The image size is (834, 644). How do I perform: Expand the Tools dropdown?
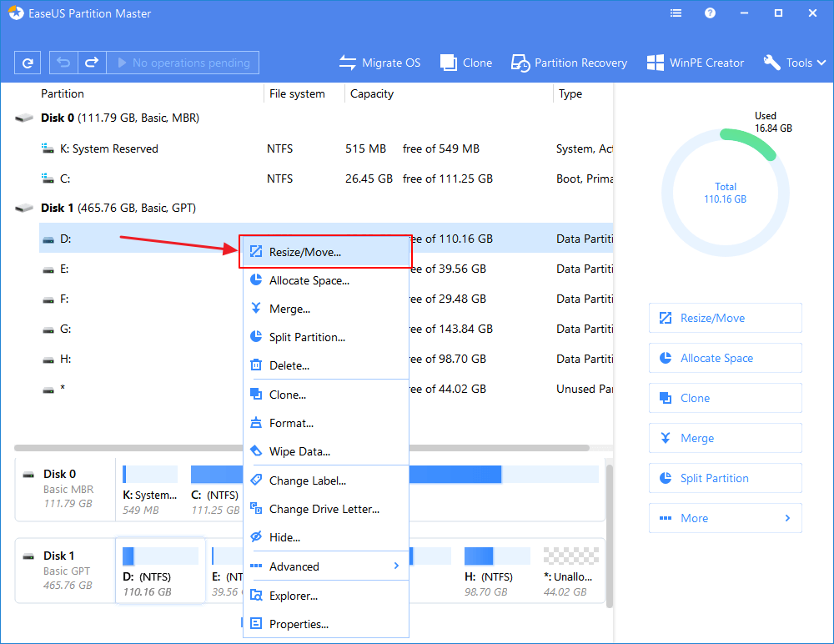[x=795, y=63]
